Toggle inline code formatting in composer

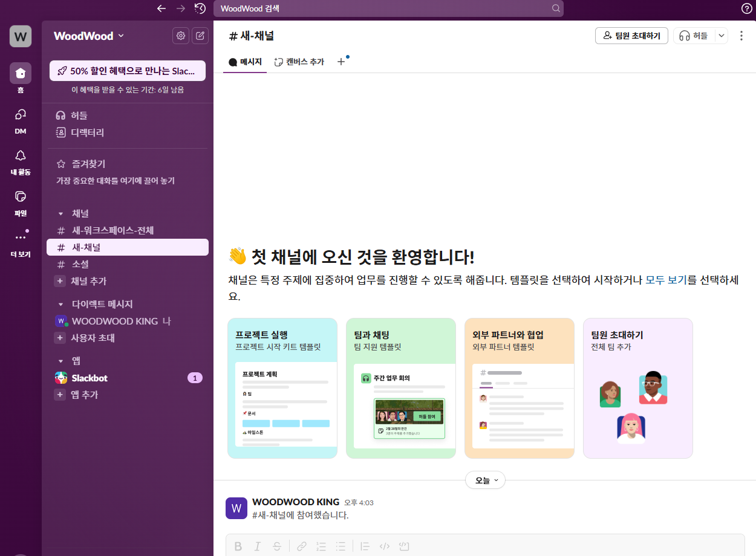(x=384, y=546)
